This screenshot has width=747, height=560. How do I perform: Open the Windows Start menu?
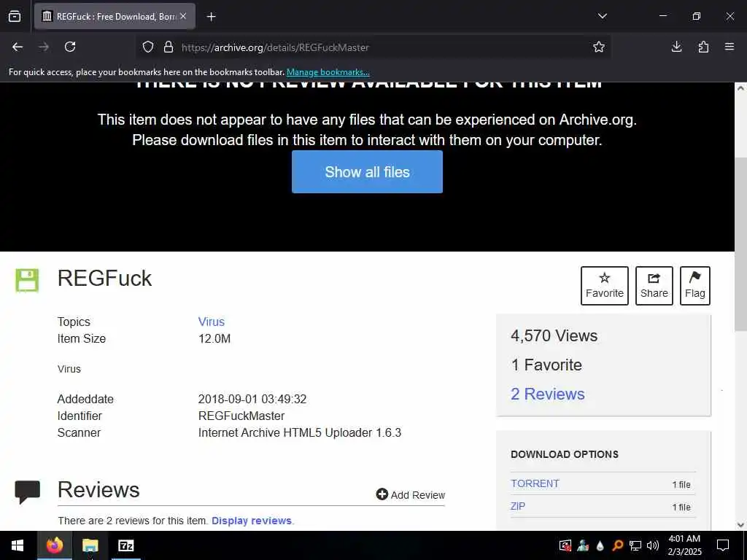click(18, 545)
